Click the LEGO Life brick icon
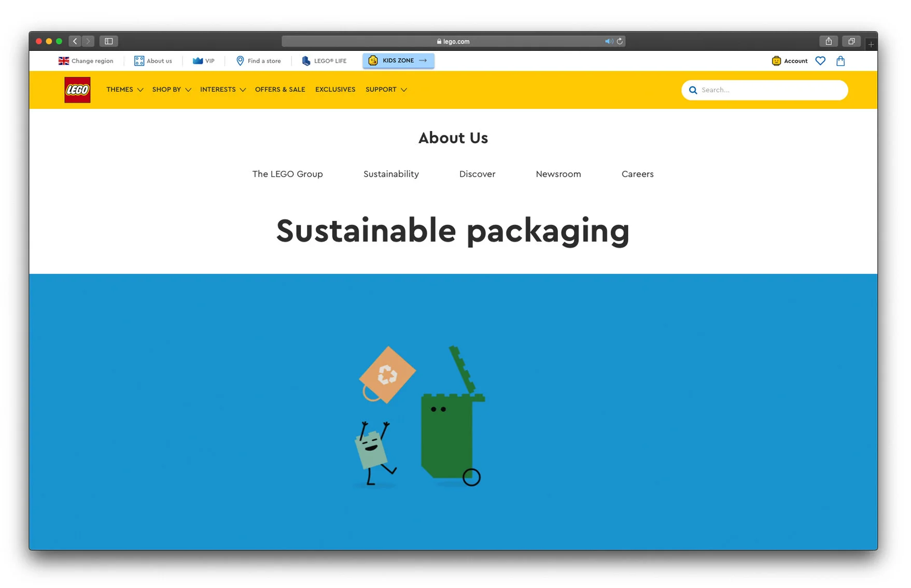Viewport: 911px width, 588px height. coord(306,61)
